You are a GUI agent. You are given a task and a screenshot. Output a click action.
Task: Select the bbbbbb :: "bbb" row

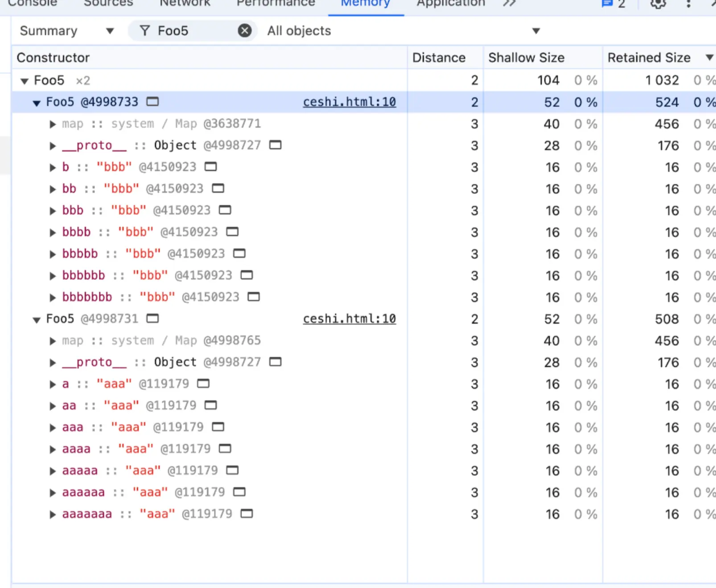click(x=364, y=275)
